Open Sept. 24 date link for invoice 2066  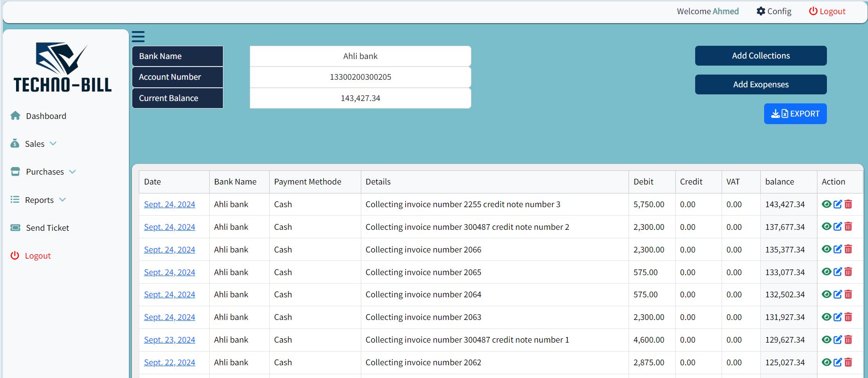[170, 250]
